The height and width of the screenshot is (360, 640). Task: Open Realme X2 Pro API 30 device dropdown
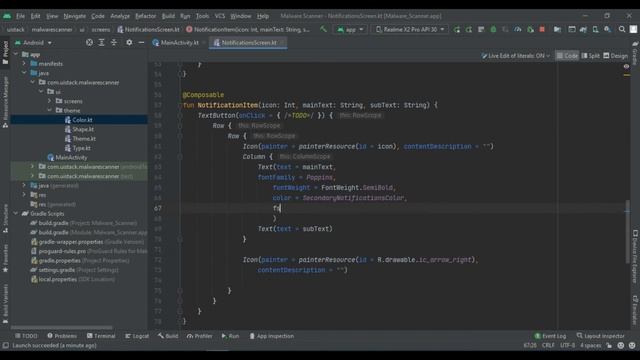click(410, 29)
